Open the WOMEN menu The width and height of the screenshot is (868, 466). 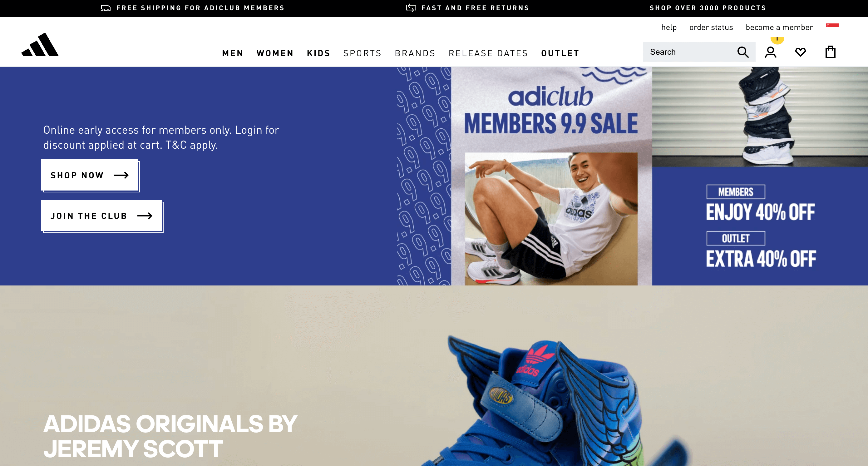(x=275, y=53)
